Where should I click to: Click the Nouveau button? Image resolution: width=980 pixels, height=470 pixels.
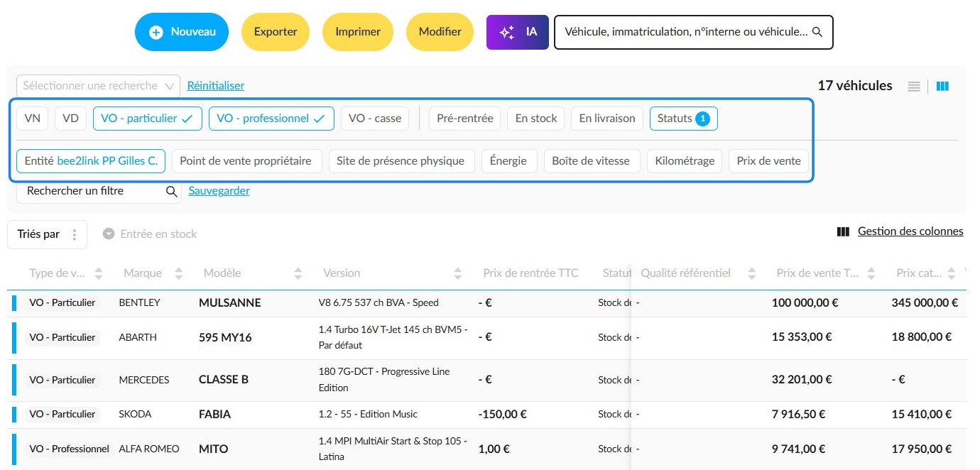coord(182,32)
